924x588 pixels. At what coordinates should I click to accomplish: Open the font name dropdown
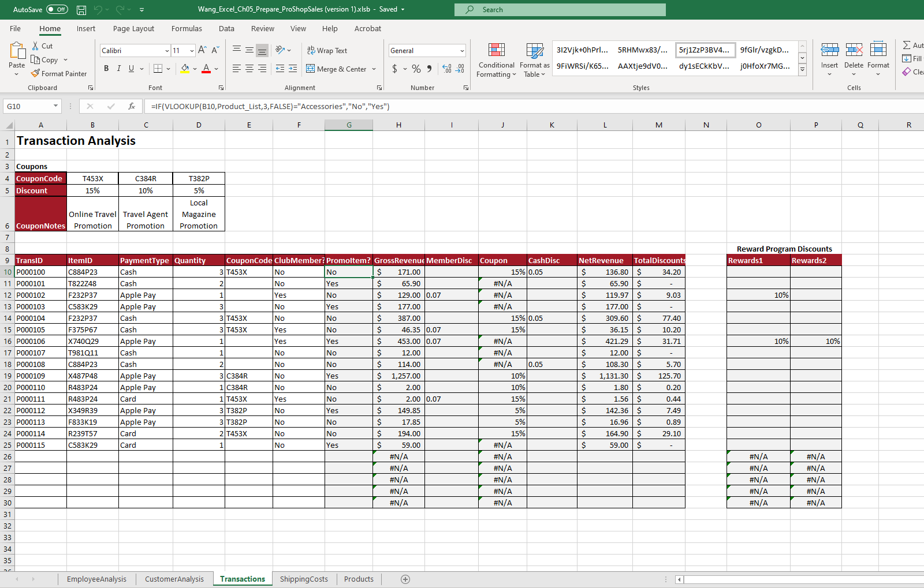click(x=167, y=51)
